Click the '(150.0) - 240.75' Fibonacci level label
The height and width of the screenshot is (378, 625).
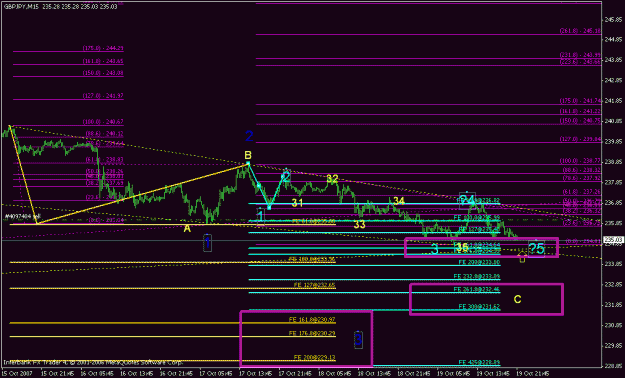coord(580,121)
